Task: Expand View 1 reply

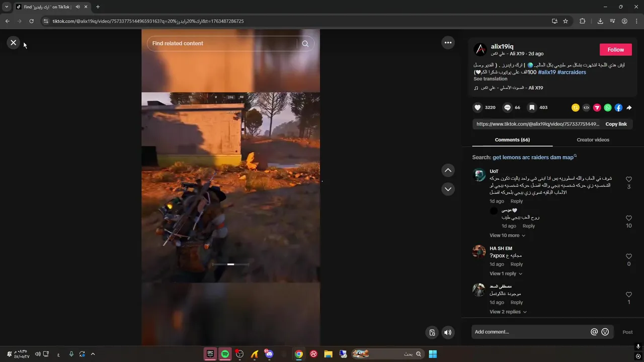Action: coord(506,274)
